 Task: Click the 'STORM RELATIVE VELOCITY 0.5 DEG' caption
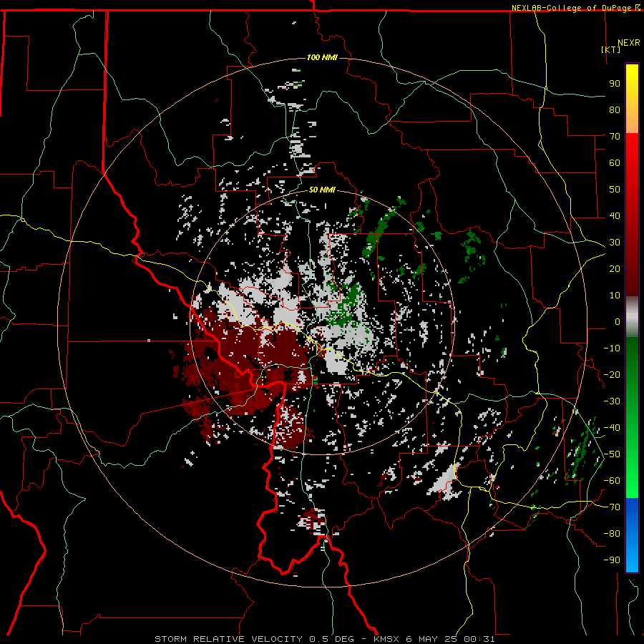coord(254,639)
